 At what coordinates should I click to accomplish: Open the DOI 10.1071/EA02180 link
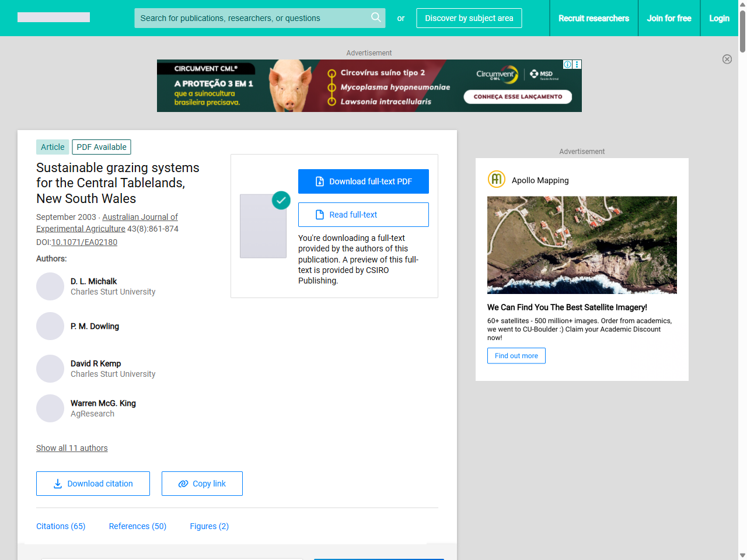[84, 242]
